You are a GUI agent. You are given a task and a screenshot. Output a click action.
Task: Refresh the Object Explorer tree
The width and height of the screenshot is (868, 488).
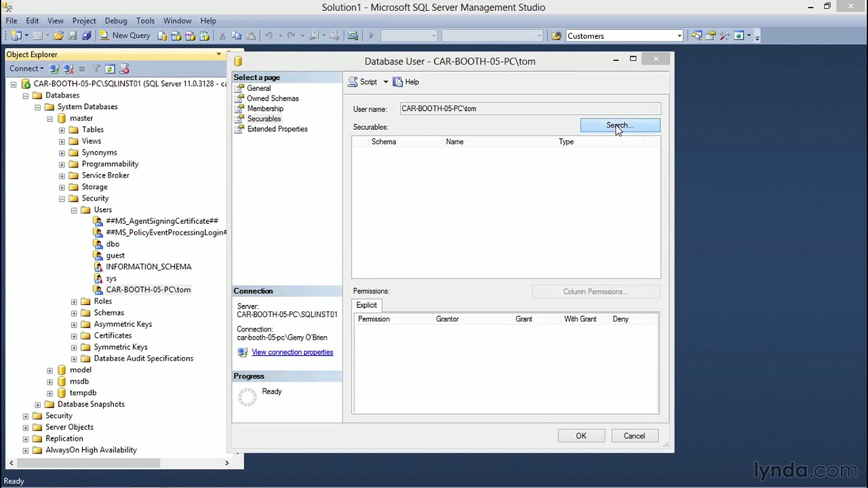110,68
